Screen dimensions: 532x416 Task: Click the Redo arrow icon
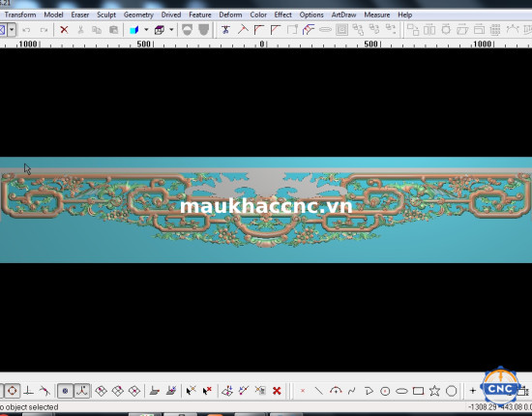coord(44,30)
